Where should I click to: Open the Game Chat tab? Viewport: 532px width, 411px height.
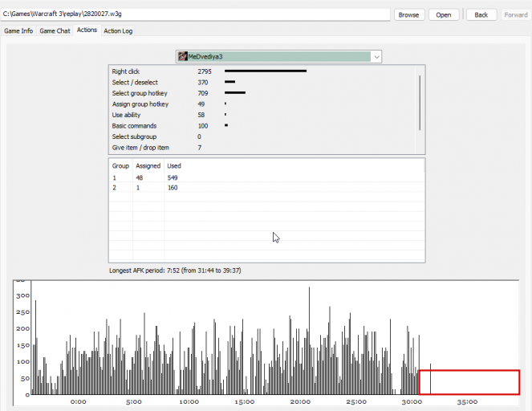point(55,31)
